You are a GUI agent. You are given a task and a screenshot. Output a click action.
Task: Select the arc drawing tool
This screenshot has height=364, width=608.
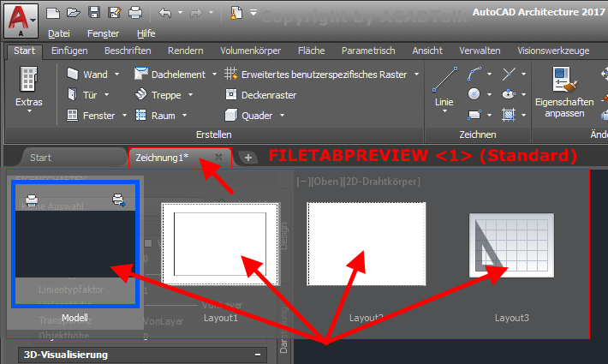pos(474,74)
